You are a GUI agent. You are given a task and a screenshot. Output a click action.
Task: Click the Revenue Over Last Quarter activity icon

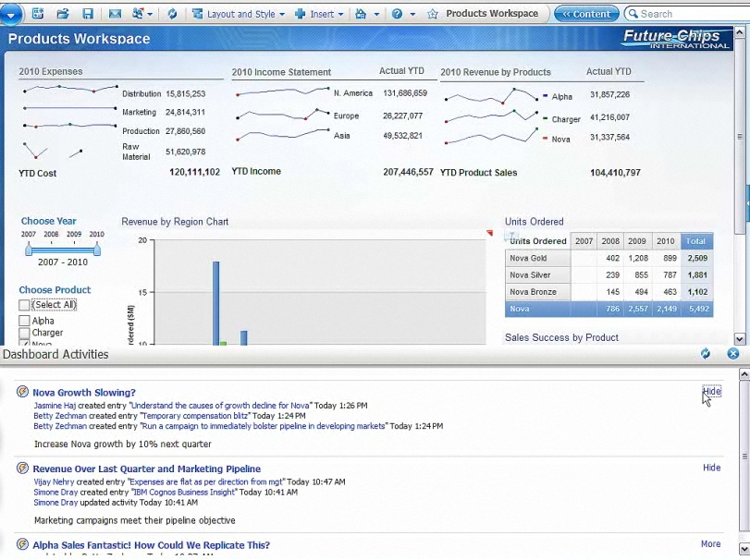pyautogui.click(x=22, y=468)
